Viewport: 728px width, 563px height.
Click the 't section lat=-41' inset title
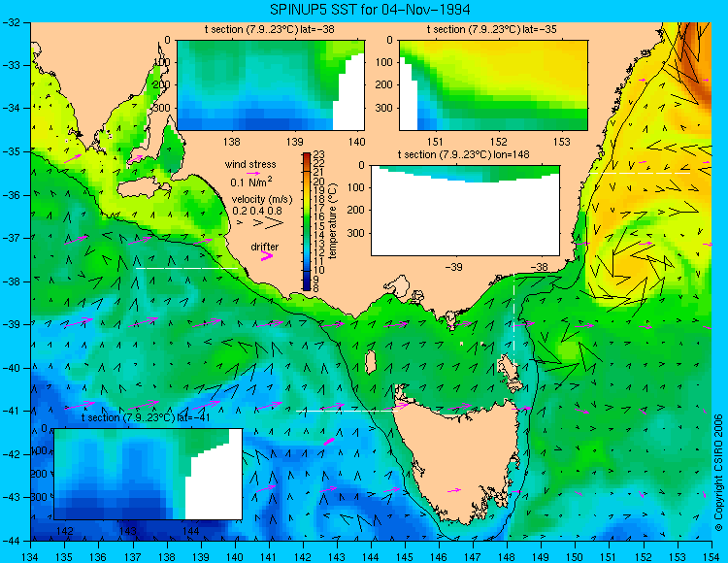point(146,417)
